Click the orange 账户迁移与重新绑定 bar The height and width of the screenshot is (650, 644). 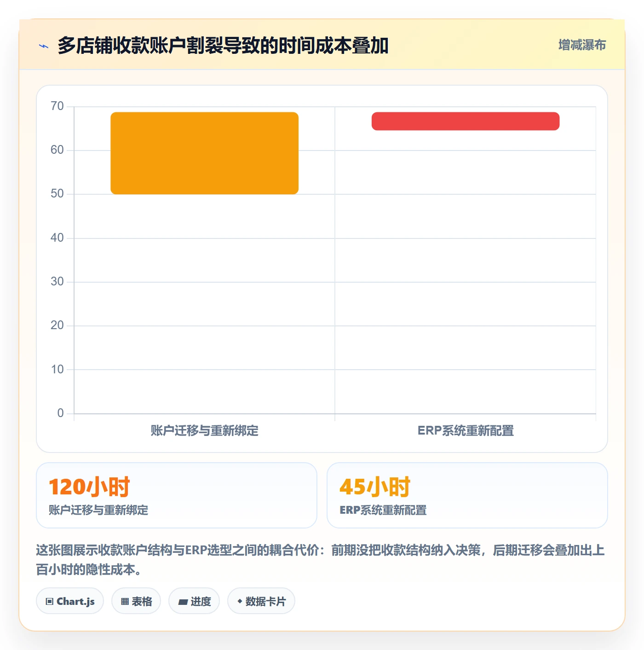click(x=205, y=153)
